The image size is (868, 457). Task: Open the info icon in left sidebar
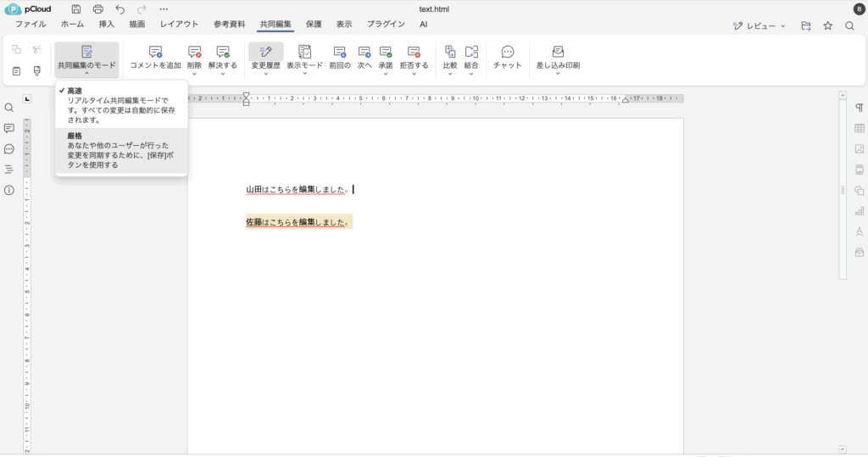coord(8,190)
